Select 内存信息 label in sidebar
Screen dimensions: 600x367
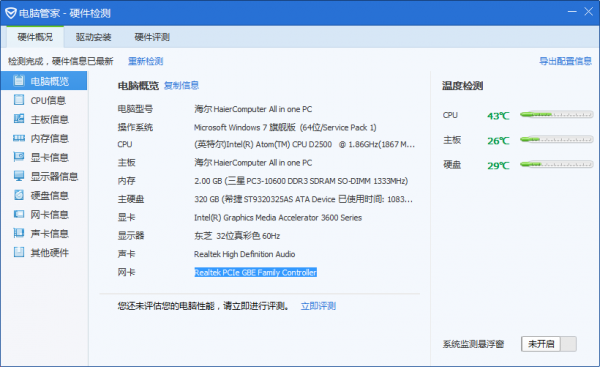click(x=50, y=138)
